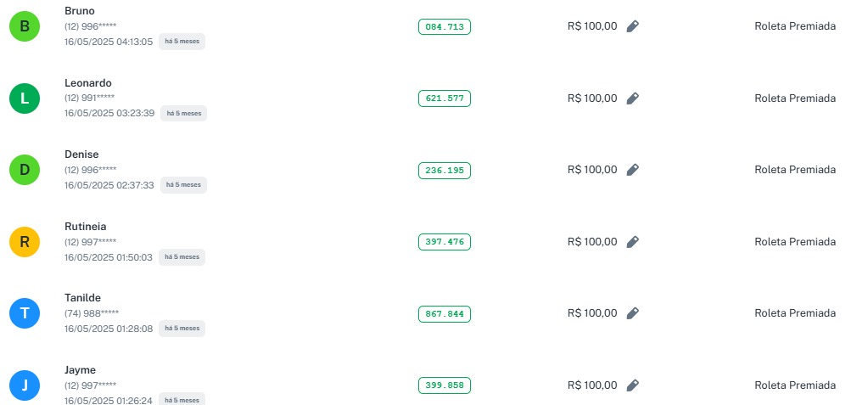Click Bruno's green B avatar
Viewport: 868px width, 405px height.
pos(25,27)
